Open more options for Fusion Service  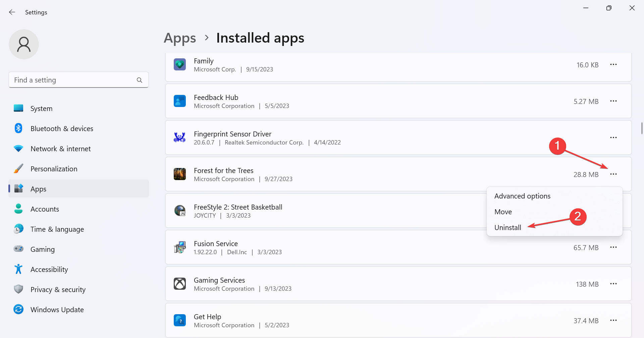(x=614, y=247)
